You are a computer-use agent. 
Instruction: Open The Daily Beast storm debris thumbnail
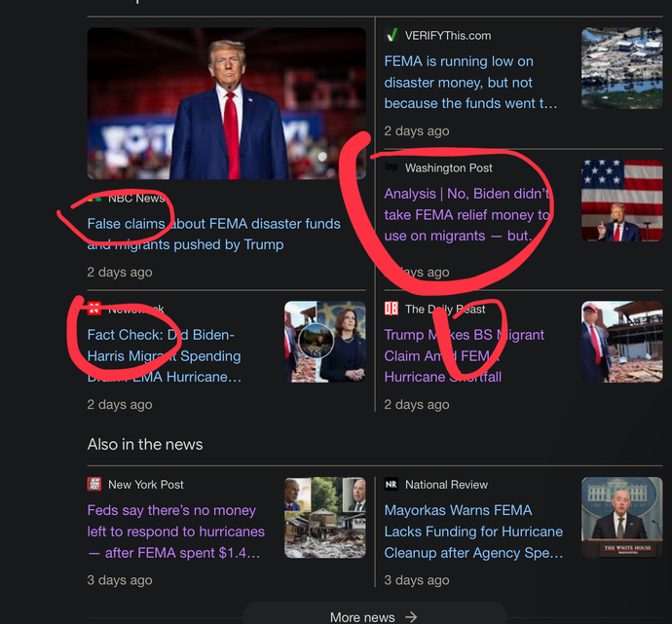pyautogui.click(x=622, y=342)
